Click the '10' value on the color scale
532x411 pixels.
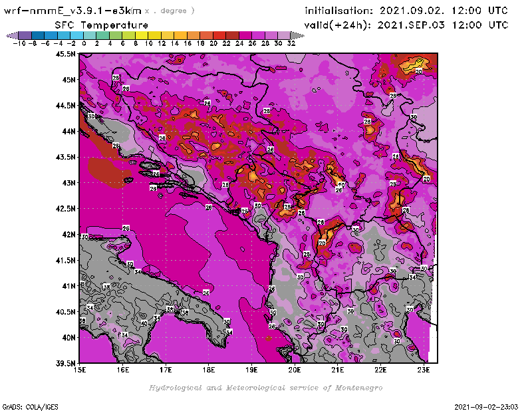(148, 43)
